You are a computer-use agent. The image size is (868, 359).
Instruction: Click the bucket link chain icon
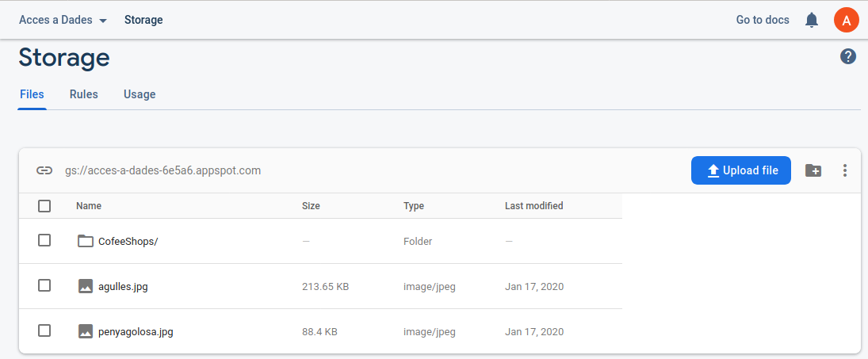pos(44,170)
